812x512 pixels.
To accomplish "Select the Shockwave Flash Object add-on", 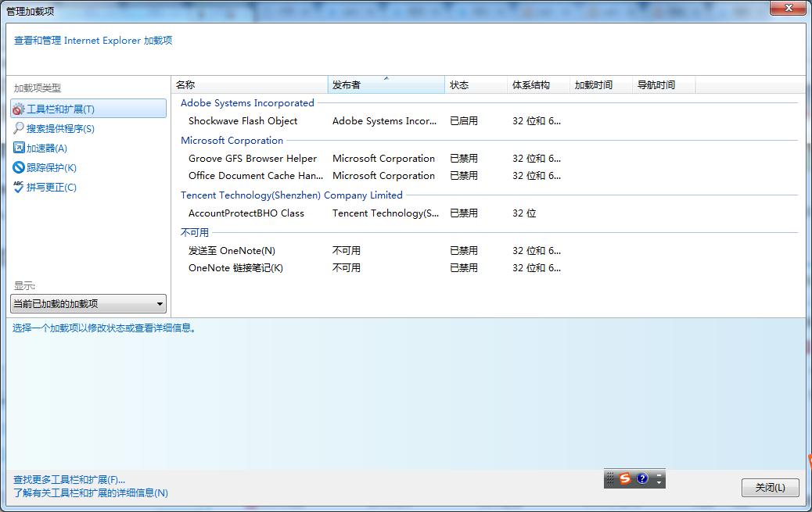I will [243, 120].
